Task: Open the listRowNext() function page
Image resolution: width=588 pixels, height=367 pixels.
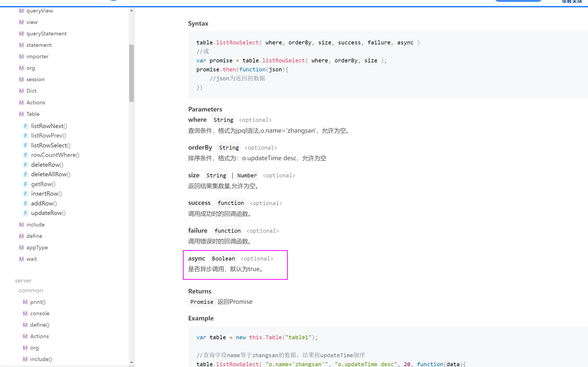Action: 49,126
